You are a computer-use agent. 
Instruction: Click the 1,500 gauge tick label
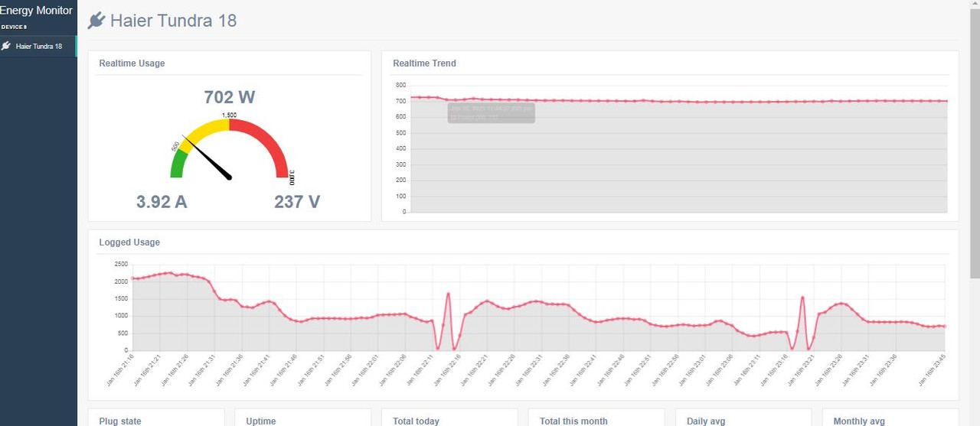229,115
